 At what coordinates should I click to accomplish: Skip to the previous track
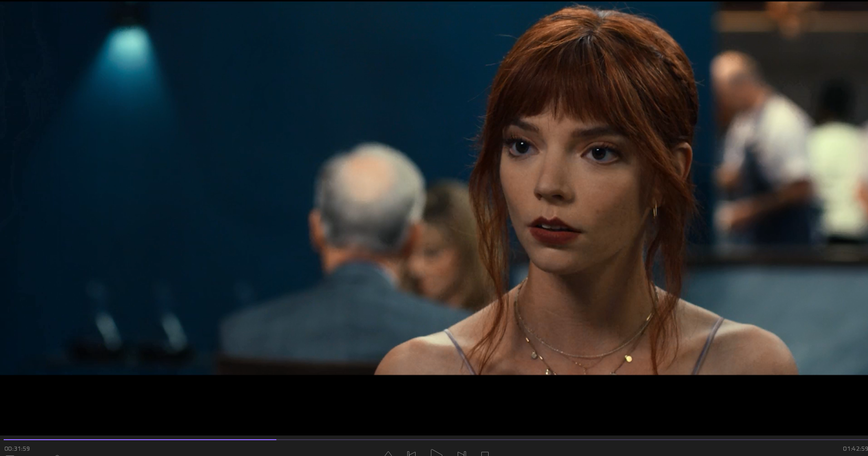tap(411, 453)
